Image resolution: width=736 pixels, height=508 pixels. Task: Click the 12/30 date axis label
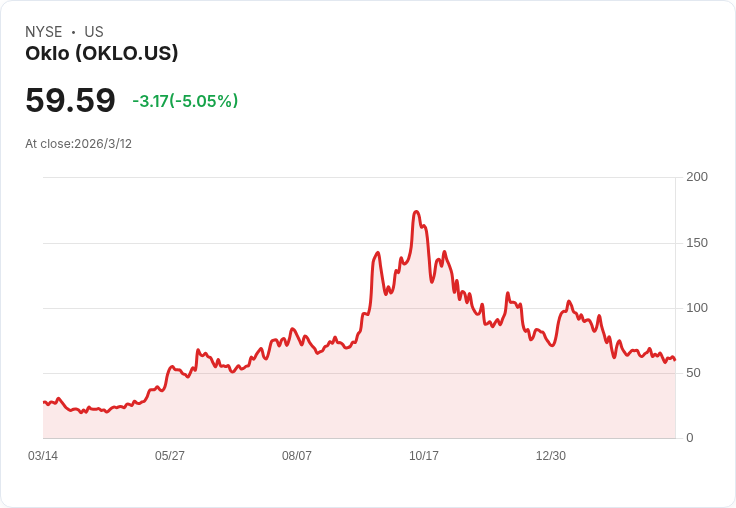[x=551, y=456]
